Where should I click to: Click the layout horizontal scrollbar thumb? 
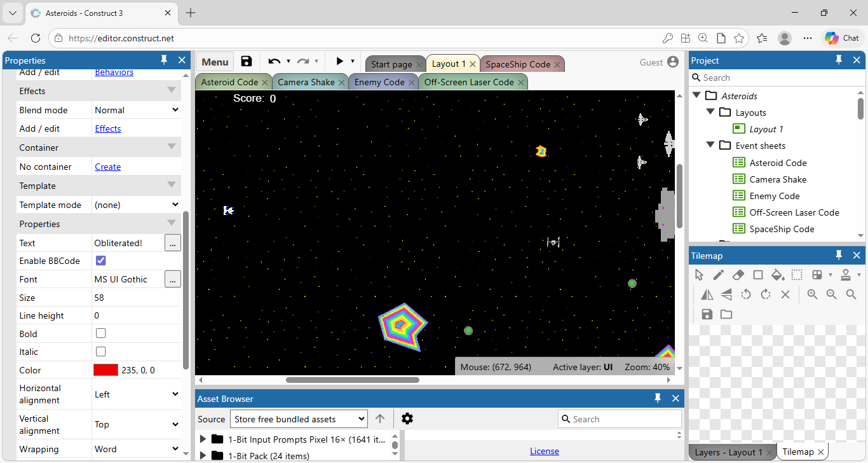tap(353, 380)
